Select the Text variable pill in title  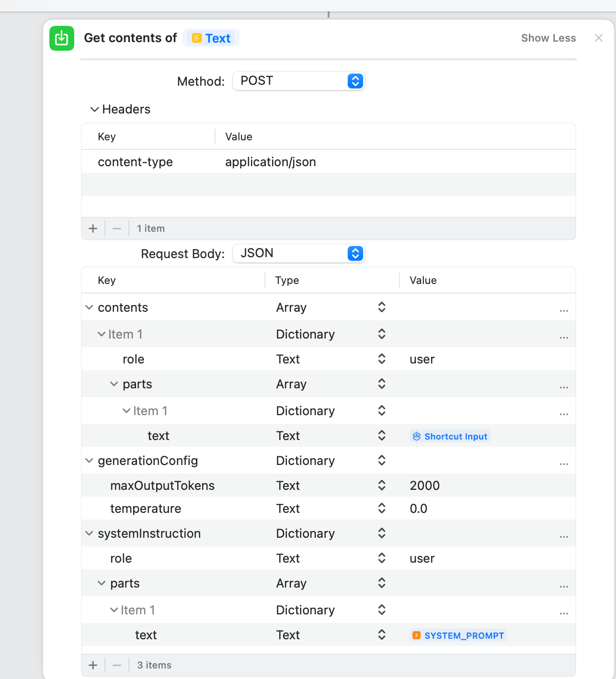pyautogui.click(x=211, y=38)
